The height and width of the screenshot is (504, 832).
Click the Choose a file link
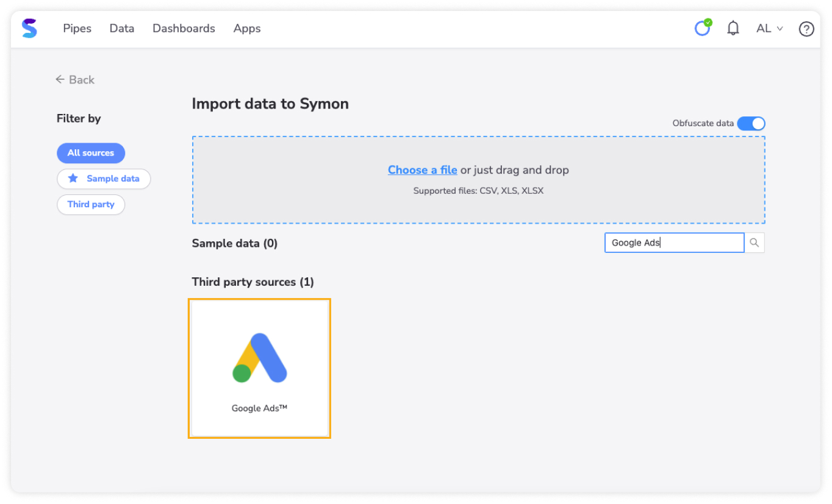tap(423, 170)
